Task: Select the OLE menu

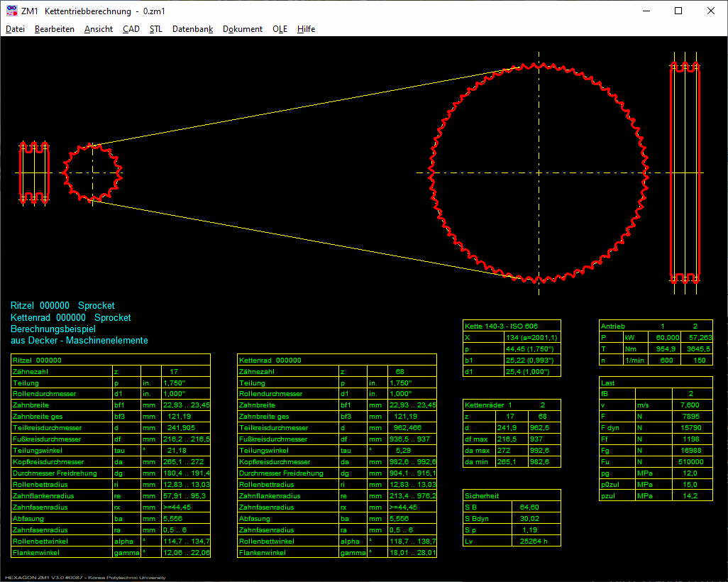Action: click(280, 29)
